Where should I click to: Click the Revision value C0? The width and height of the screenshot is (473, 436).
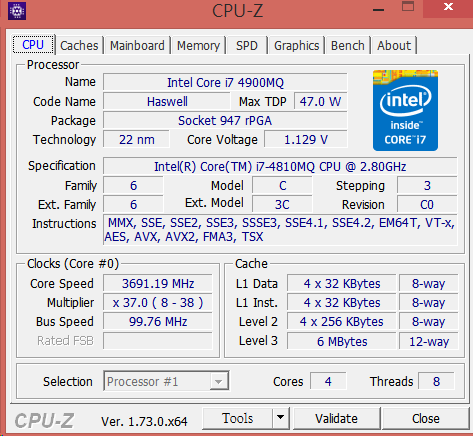pos(427,204)
